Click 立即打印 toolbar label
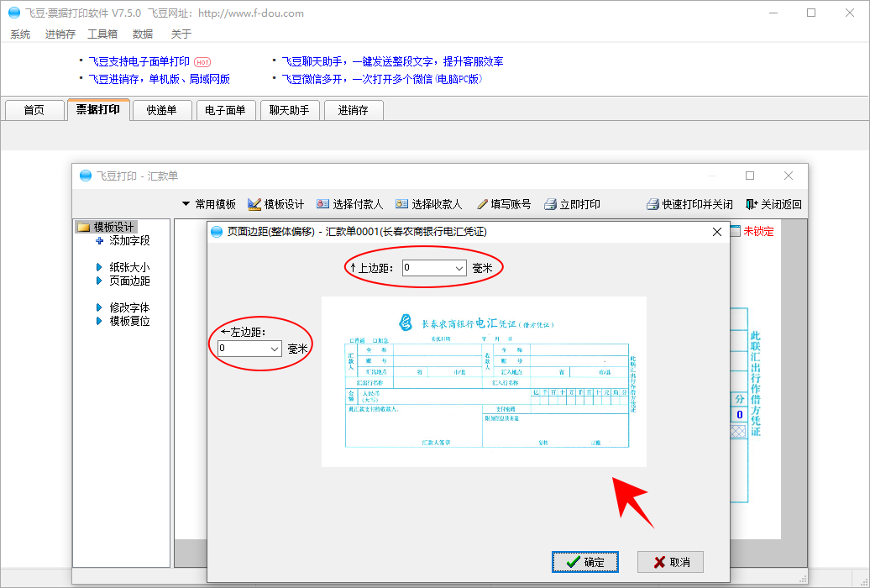Screen dimensions: 870x588 click(579, 204)
